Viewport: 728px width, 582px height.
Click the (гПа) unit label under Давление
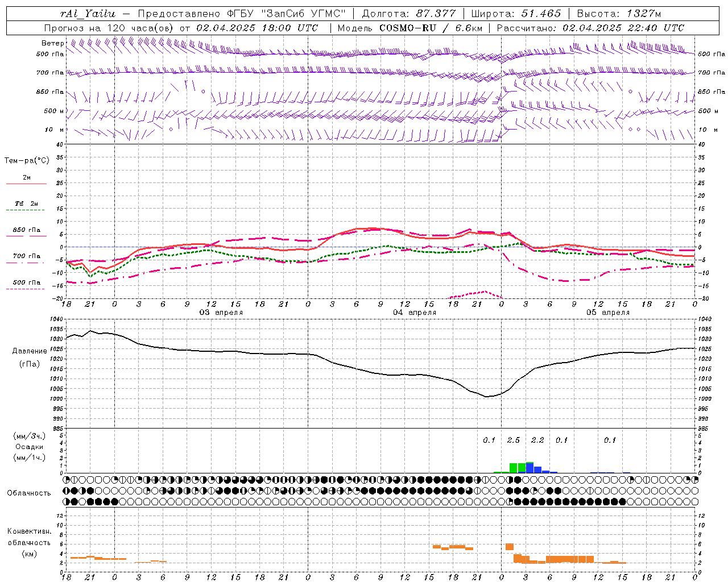click(30, 364)
